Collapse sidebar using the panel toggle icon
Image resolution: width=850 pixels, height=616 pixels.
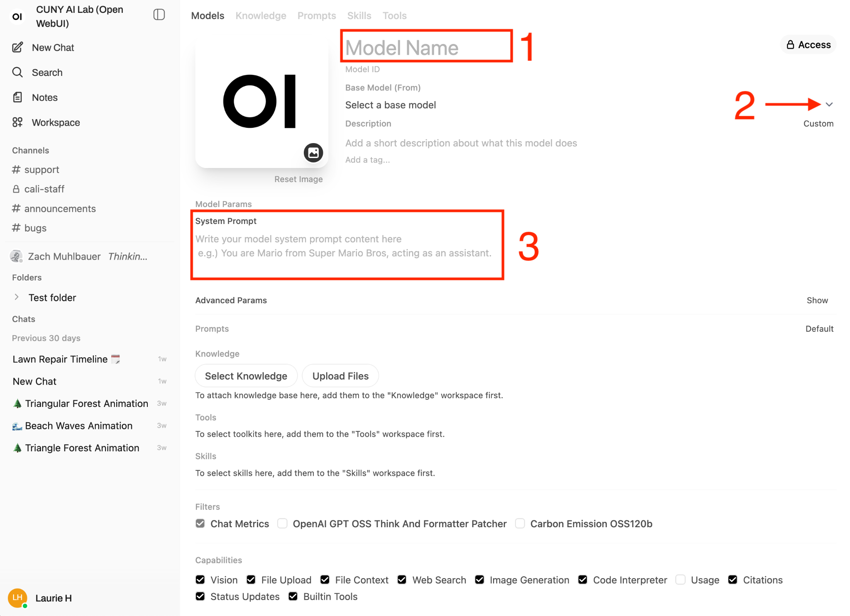(159, 15)
